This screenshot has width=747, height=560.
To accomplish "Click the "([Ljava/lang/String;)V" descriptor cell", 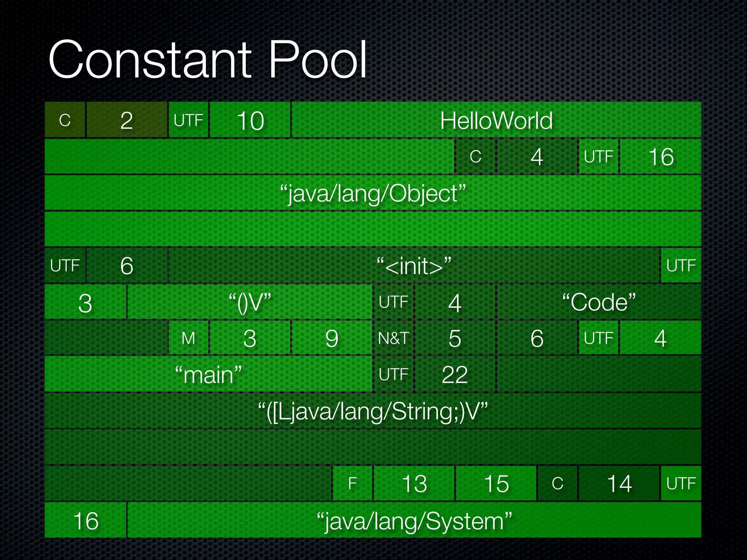I will coord(373,411).
